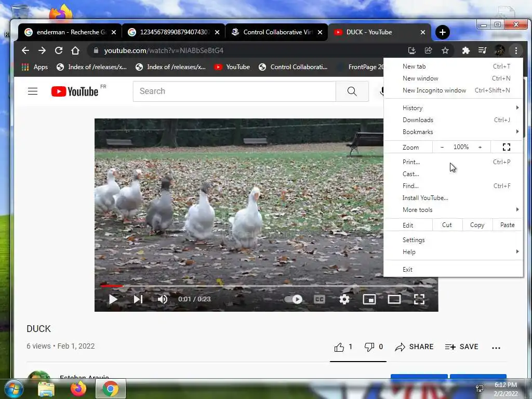Click into the YouTube Search field
The height and width of the screenshot is (399, 532).
click(234, 91)
